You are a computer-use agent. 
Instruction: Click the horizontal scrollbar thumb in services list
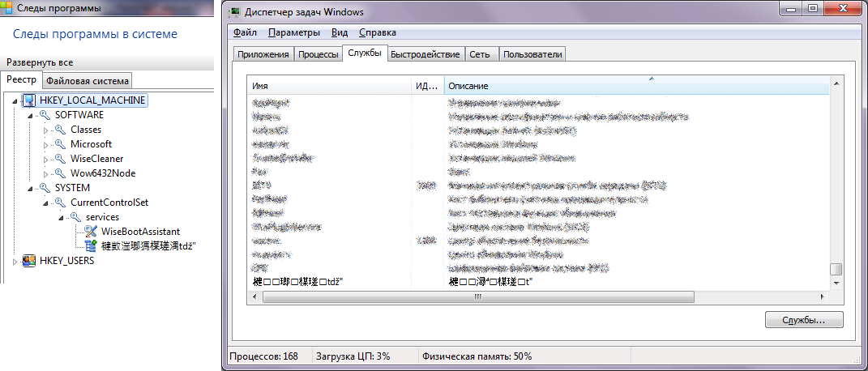[478, 297]
